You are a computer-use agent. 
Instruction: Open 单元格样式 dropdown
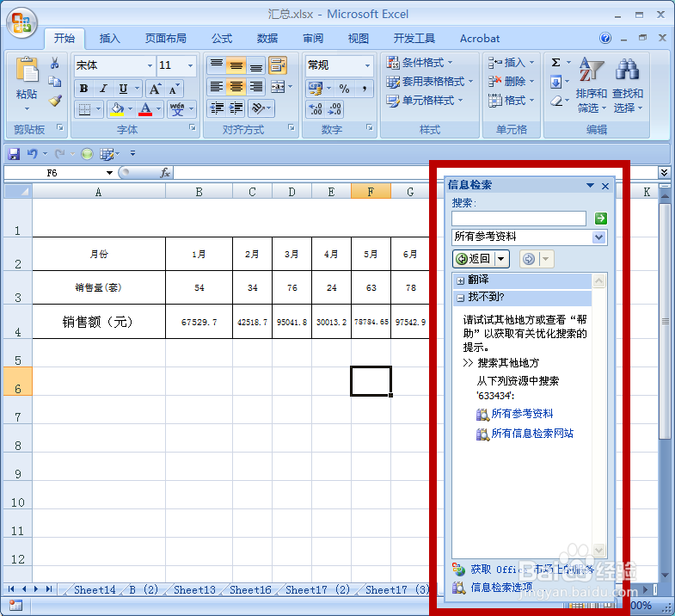point(425,101)
